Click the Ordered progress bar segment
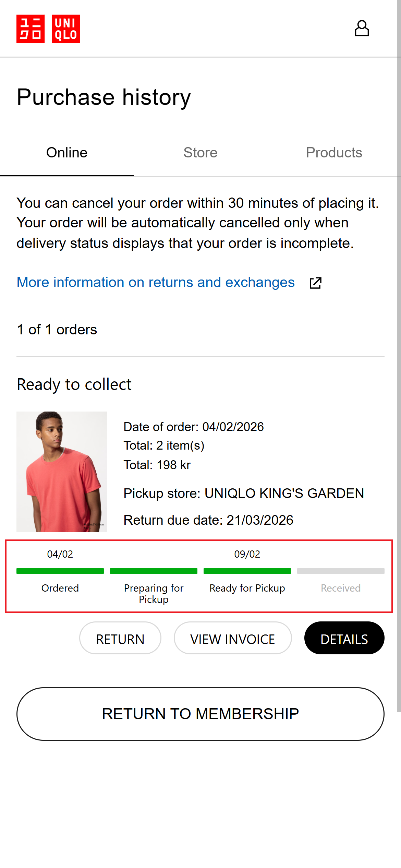Screen dimensions: 401x868 [x=60, y=571]
